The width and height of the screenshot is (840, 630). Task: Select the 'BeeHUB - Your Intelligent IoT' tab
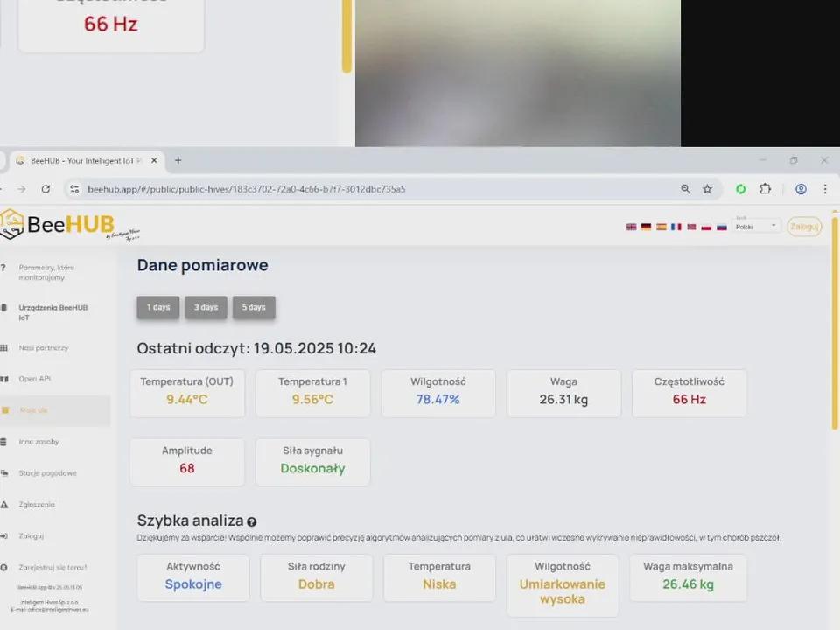tap(86, 161)
